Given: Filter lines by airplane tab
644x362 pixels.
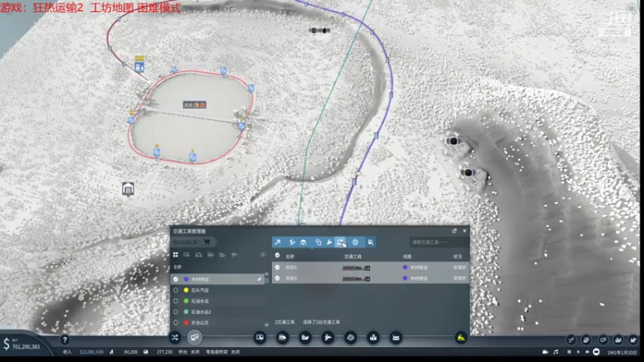Looking at the screenshot, I should [234, 255].
